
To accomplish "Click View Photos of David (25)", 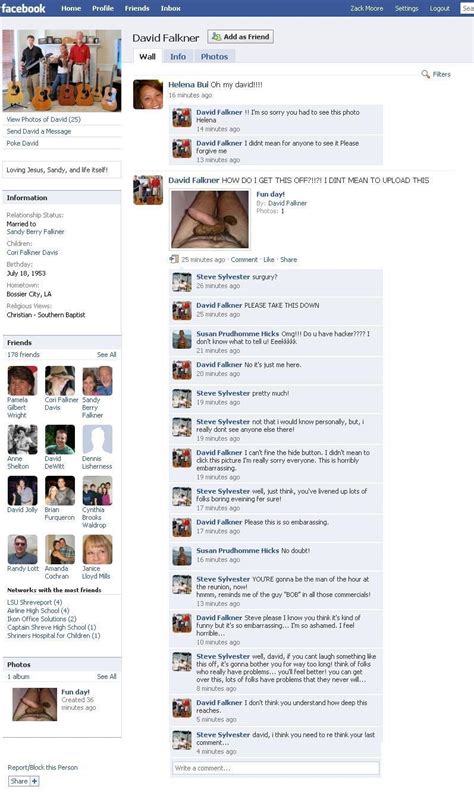I will [44, 119].
